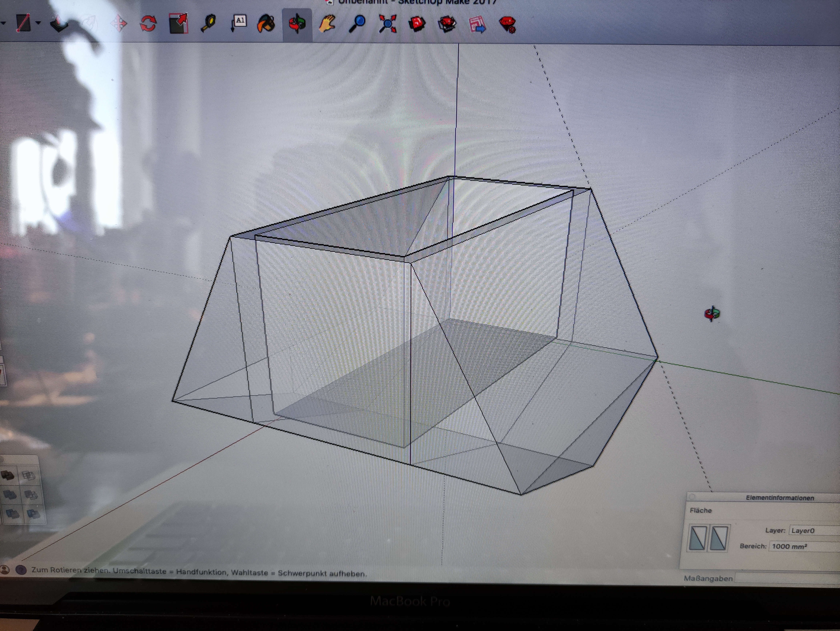
Task: Click the front face material swatch
Action: pyautogui.click(x=698, y=538)
